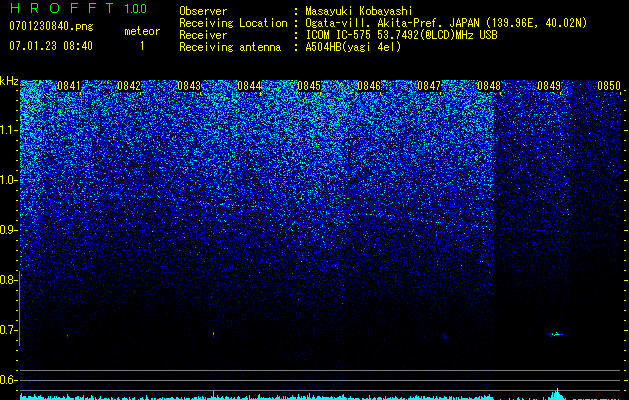629x400 pixels.
Task: Click the 0841 time marker
Action: 69,86
